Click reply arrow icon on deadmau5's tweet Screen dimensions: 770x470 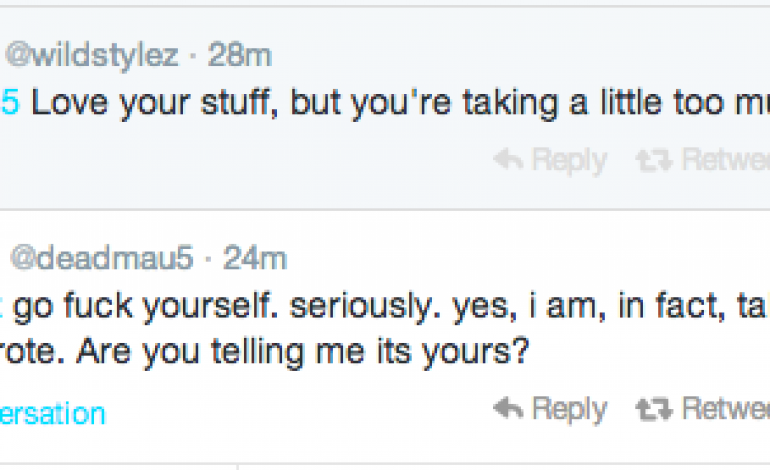(x=508, y=408)
